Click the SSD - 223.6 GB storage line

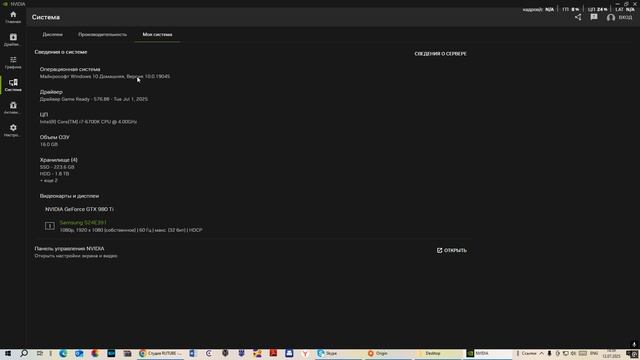(x=57, y=167)
